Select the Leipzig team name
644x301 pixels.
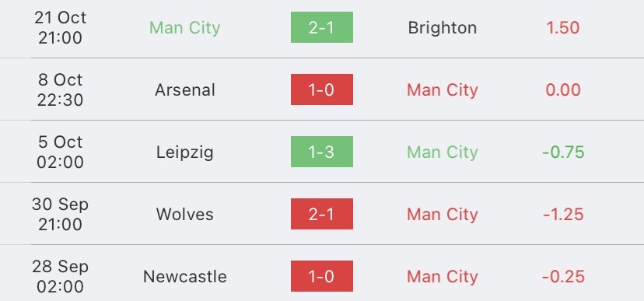[x=185, y=152]
